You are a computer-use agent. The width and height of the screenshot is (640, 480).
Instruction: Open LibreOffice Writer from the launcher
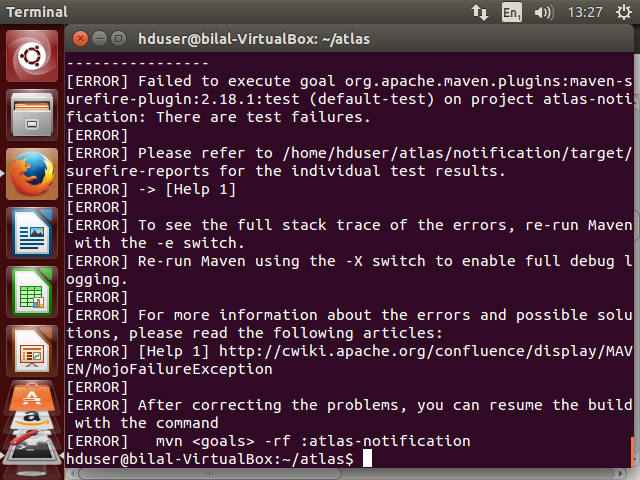coord(32,233)
